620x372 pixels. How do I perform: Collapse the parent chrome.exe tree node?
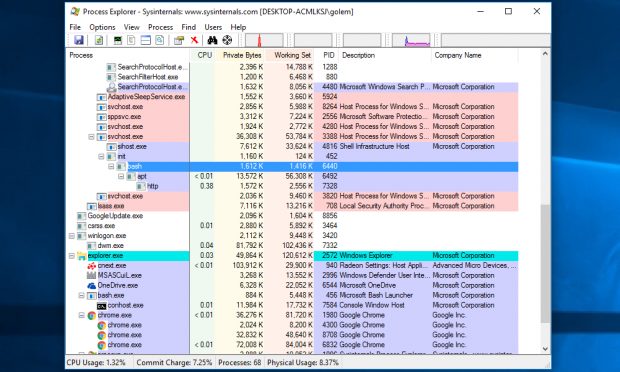pyautogui.click(x=81, y=315)
